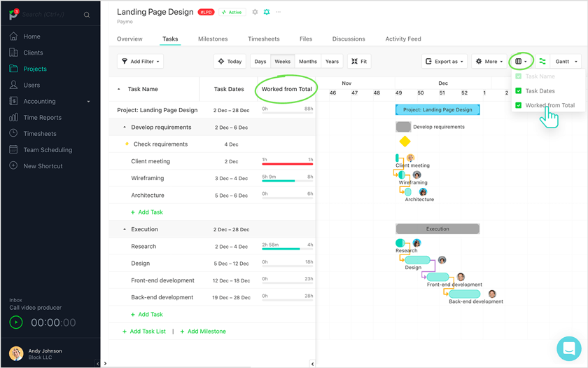The image size is (588, 368).
Task: Open the Export as dropdown
Action: (444, 61)
